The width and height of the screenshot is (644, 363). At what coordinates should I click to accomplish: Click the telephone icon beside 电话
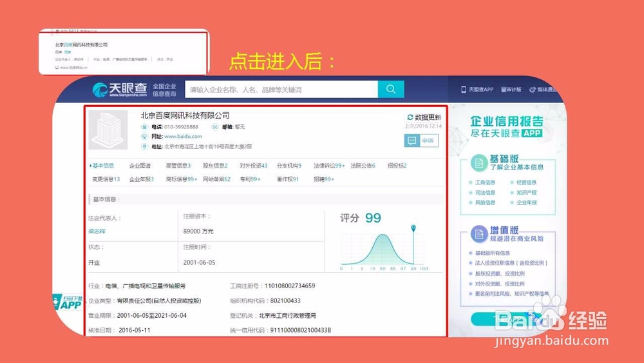pos(144,127)
